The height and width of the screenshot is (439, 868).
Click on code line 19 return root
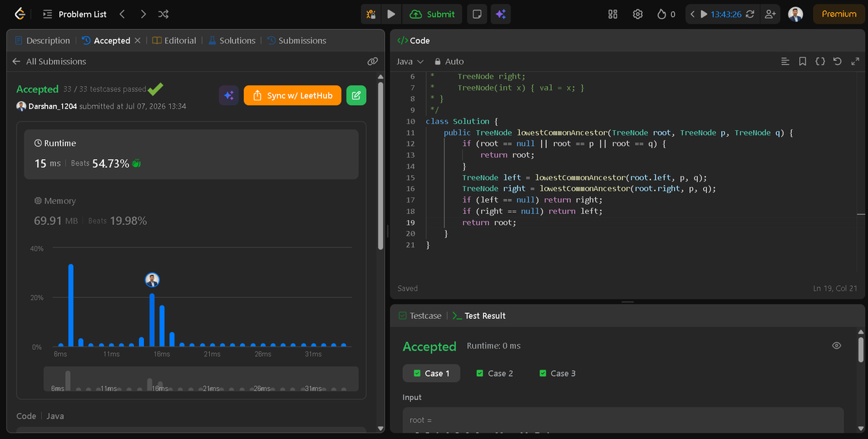tap(490, 222)
